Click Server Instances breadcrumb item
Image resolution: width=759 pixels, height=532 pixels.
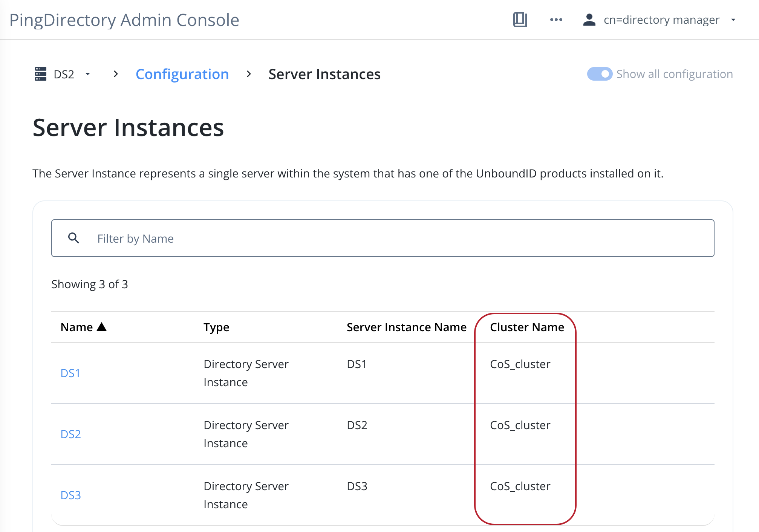coord(324,74)
